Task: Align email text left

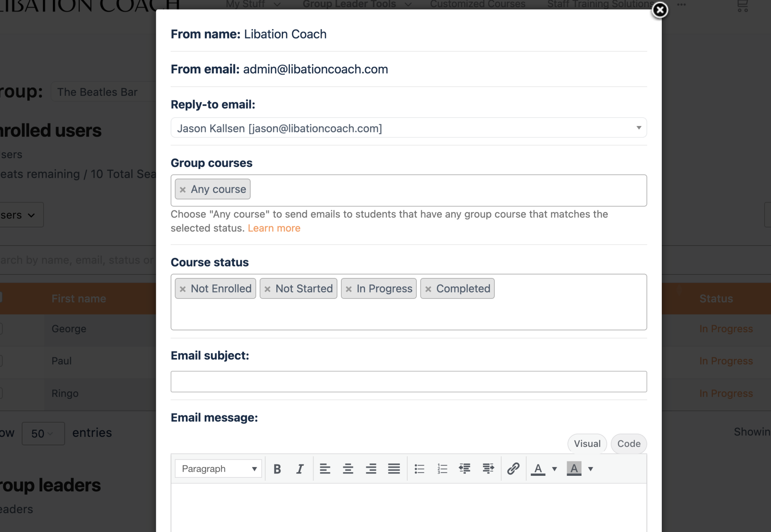Action: 325,469
